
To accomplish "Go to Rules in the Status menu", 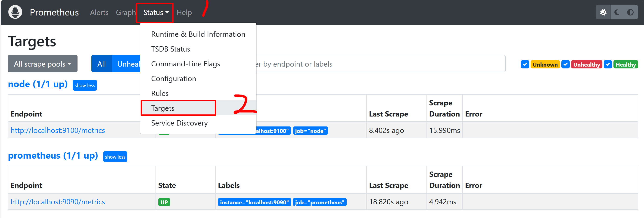I will 198,93.
